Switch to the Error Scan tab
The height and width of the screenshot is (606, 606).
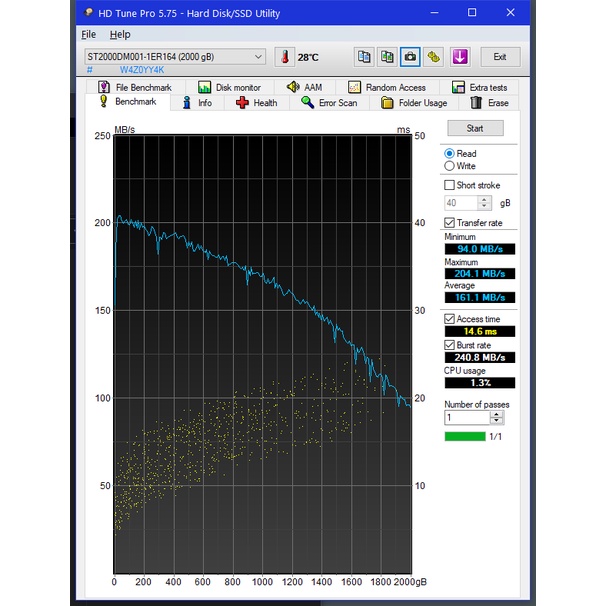pos(329,102)
